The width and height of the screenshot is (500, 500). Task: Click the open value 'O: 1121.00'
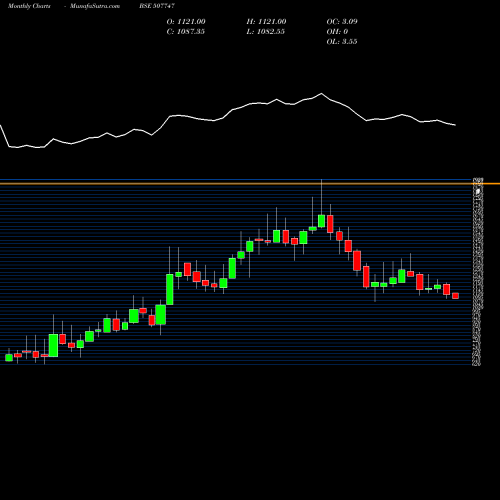[x=186, y=22]
